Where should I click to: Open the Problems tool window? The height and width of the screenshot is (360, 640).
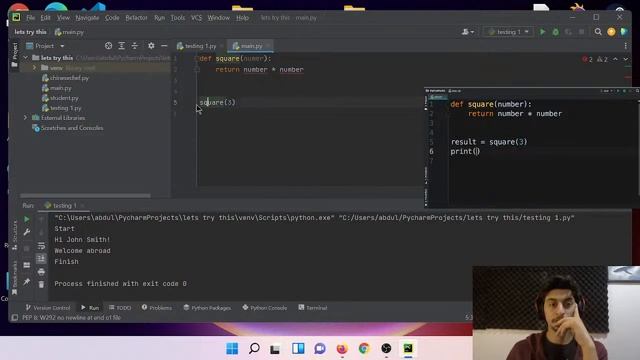(157, 308)
